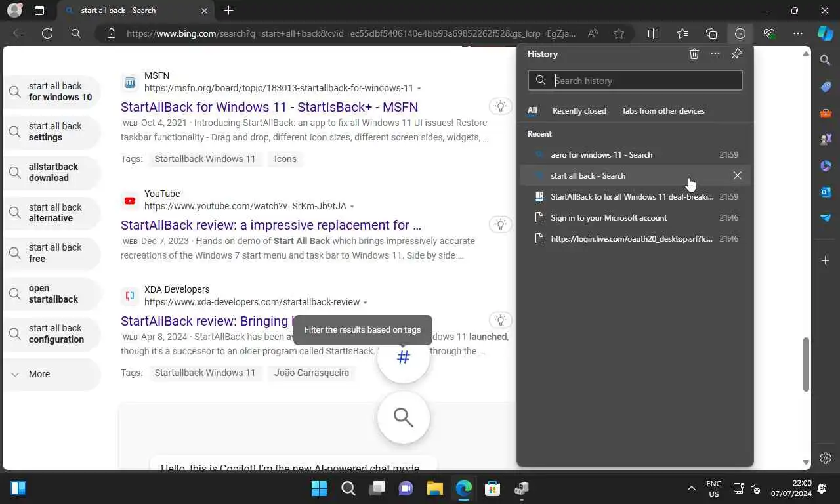The height and width of the screenshot is (504, 840).
Task: Open aero for windows 11 history entry
Action: tap(635, 154)
